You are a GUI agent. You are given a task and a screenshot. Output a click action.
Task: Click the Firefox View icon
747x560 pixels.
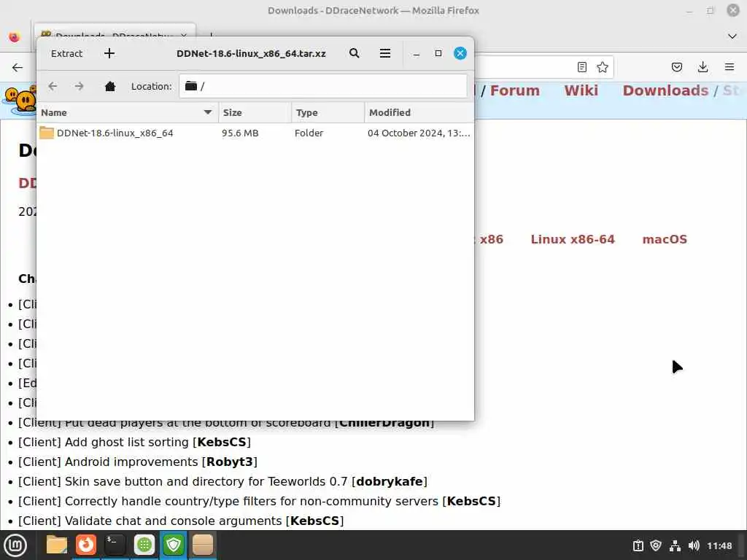(15, 36)
